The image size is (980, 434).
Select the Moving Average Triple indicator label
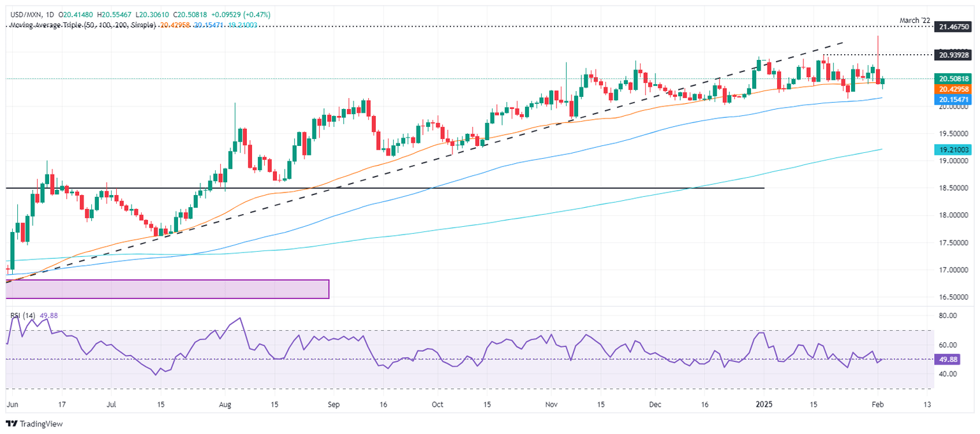tap(80, 15)
